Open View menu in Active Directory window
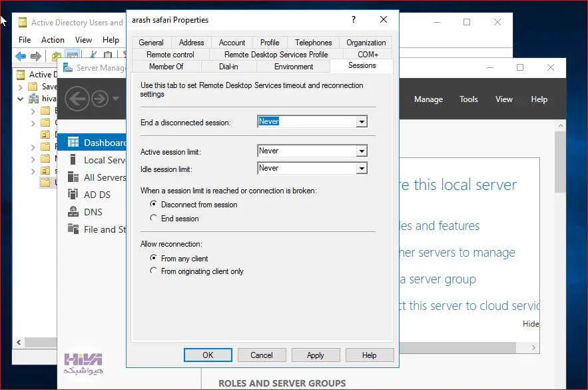588x390 pixels. pyautogui.click(x=83, y=40)
